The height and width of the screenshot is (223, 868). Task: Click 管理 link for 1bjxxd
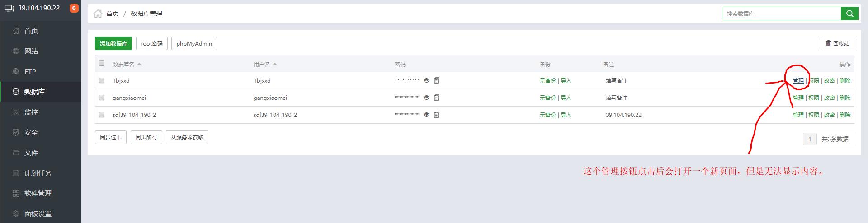798,81
